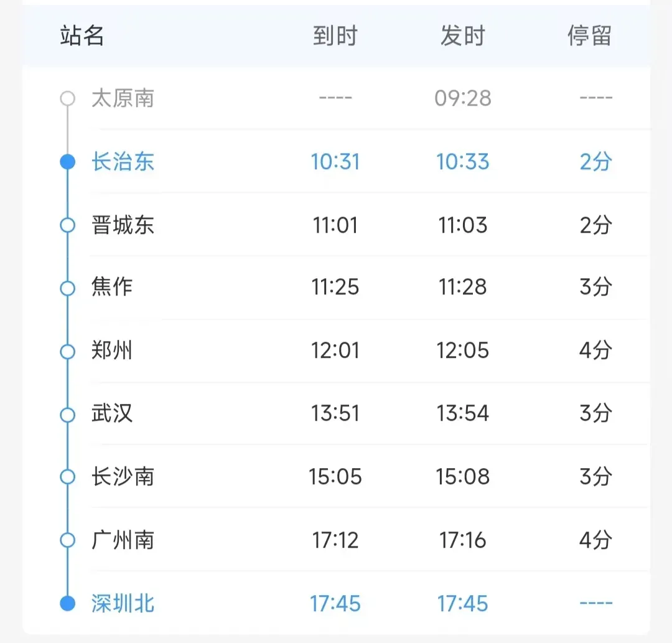The width and height of the screenshot is (672, 643).
Task: Select the 停留 column header
Action: click(589, 36)
